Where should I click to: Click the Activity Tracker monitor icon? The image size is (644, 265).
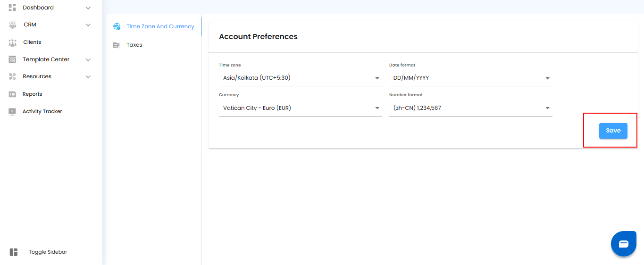(13, 112)
